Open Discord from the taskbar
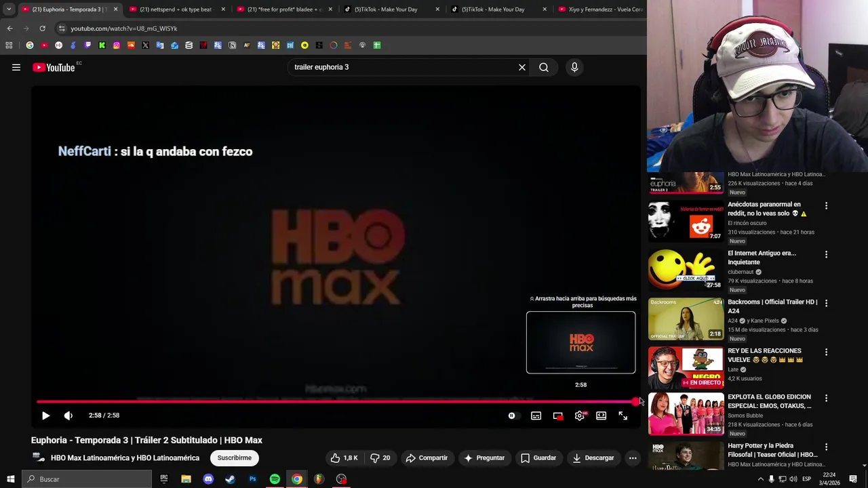 [208, 479]
